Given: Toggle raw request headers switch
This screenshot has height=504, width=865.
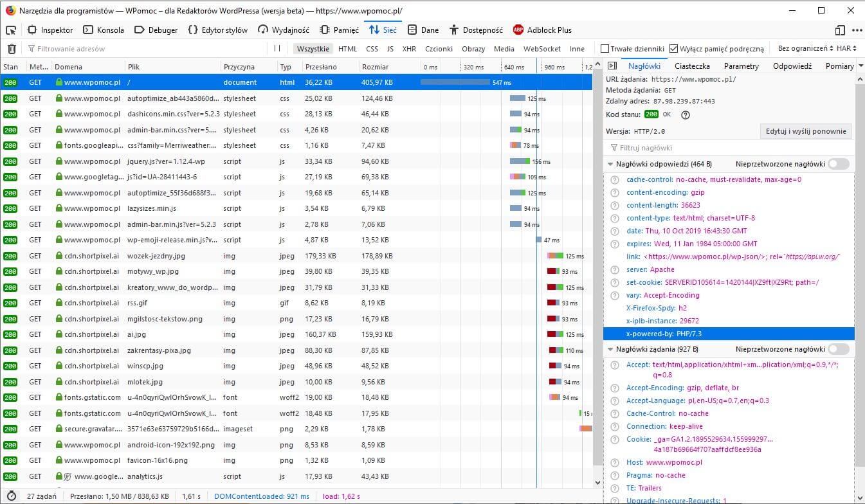Looking at the screenshot, I should pos(838,349).
